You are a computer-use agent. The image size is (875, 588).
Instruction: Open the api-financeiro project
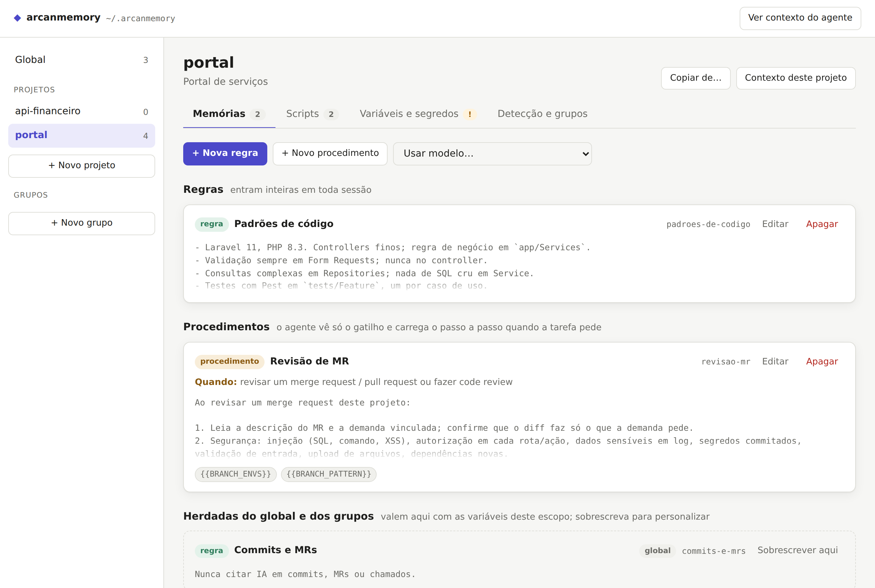coord(81,111)
